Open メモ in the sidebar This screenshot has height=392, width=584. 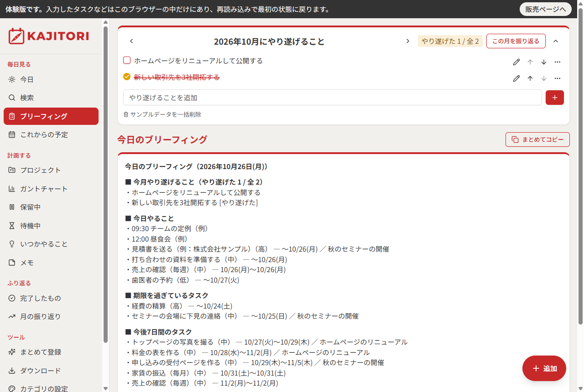tap(51, 263)
